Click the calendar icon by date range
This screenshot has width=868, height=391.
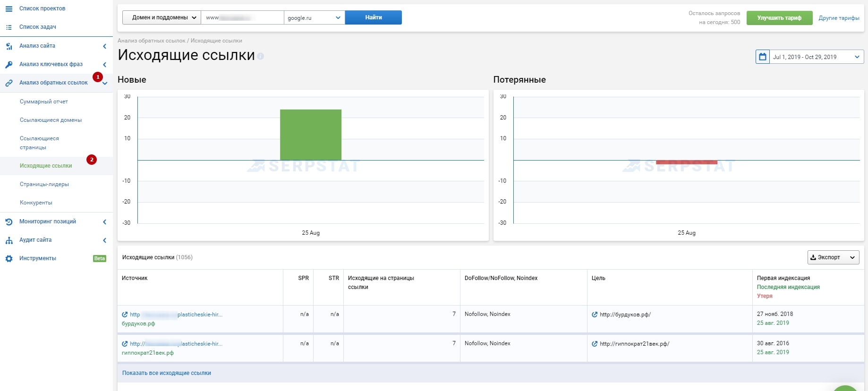coord(762,57)
